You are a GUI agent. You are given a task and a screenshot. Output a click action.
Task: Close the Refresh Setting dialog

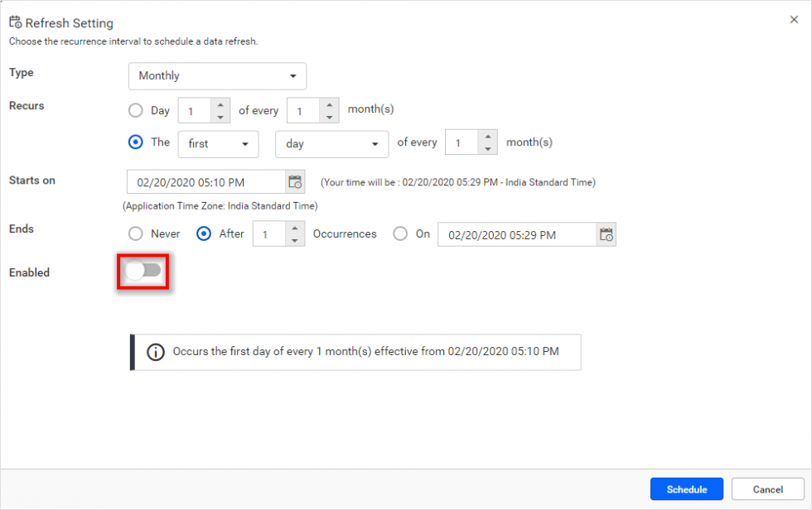point(793,19)
